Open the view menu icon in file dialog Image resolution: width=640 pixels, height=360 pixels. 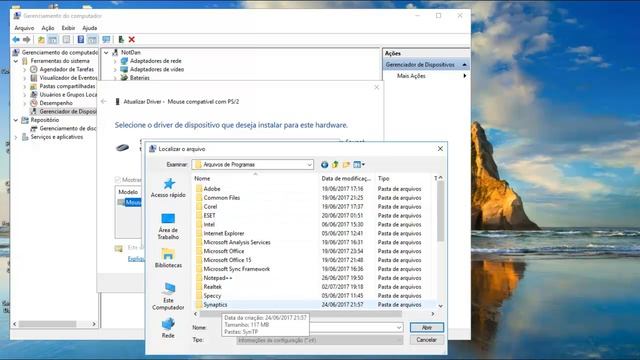[359, 164]
